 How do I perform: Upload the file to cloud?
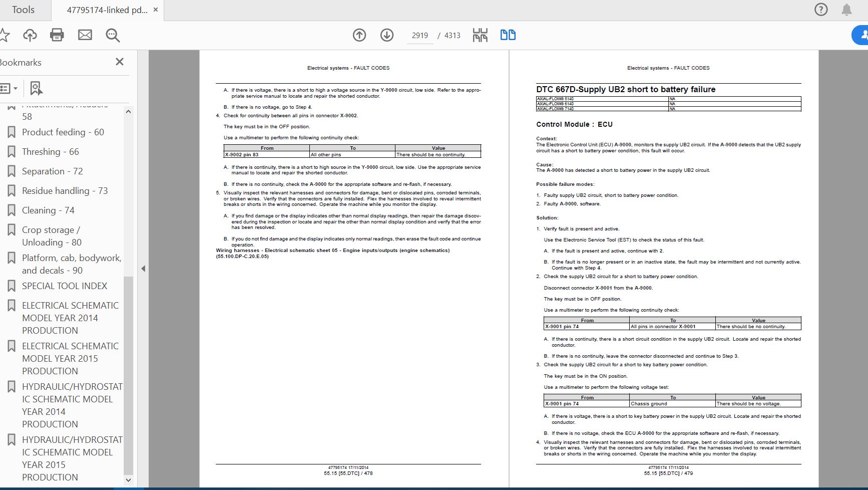pos(30,35)
